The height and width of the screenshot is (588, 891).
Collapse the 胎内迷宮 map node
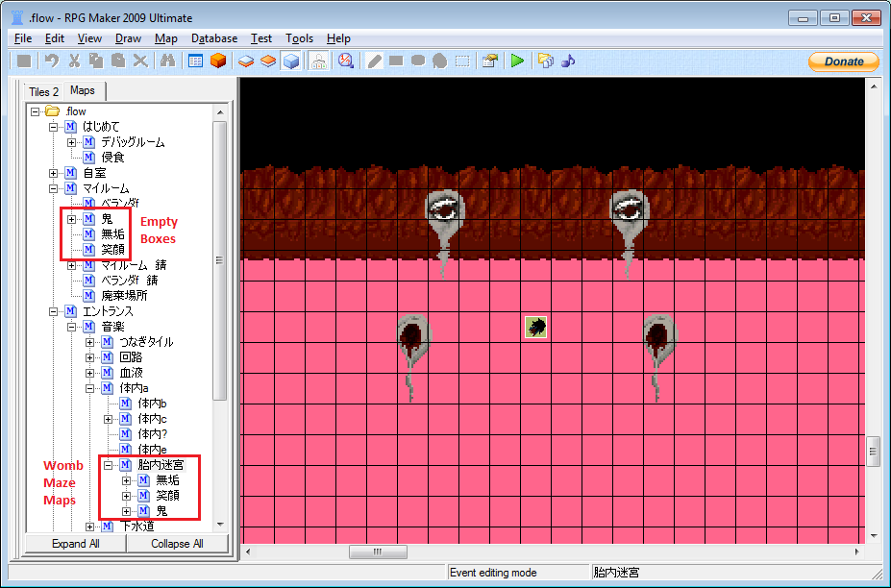click(x=108, y=465)
